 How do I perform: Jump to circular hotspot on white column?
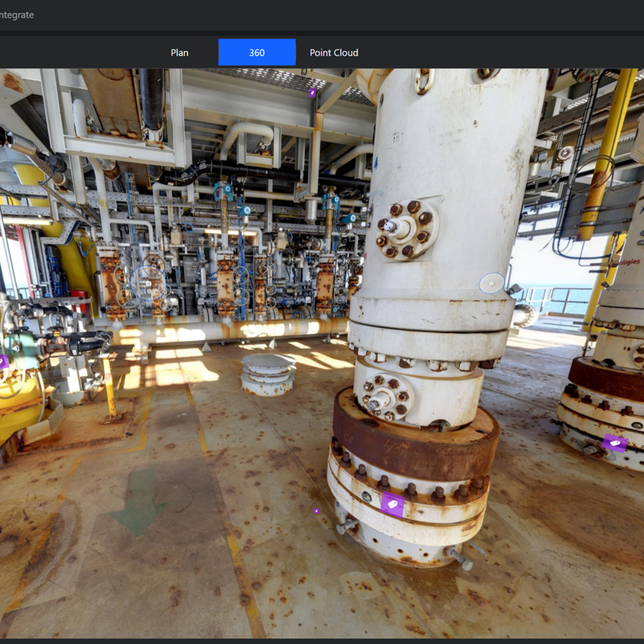pyautogui.click(x=491, y=283)
